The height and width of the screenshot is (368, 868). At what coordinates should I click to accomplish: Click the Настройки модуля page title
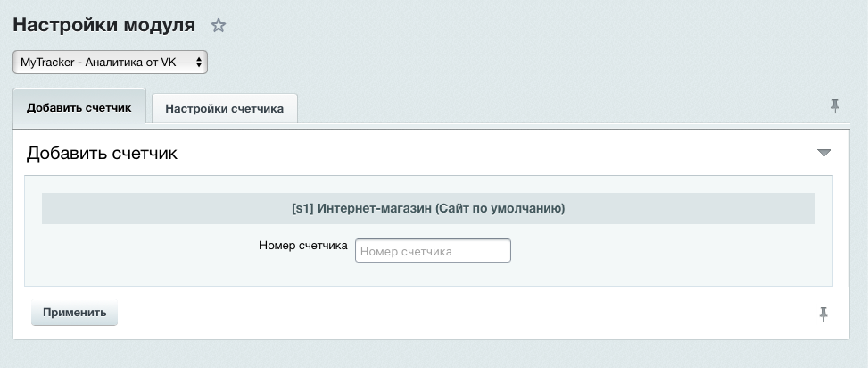[104, 25]
